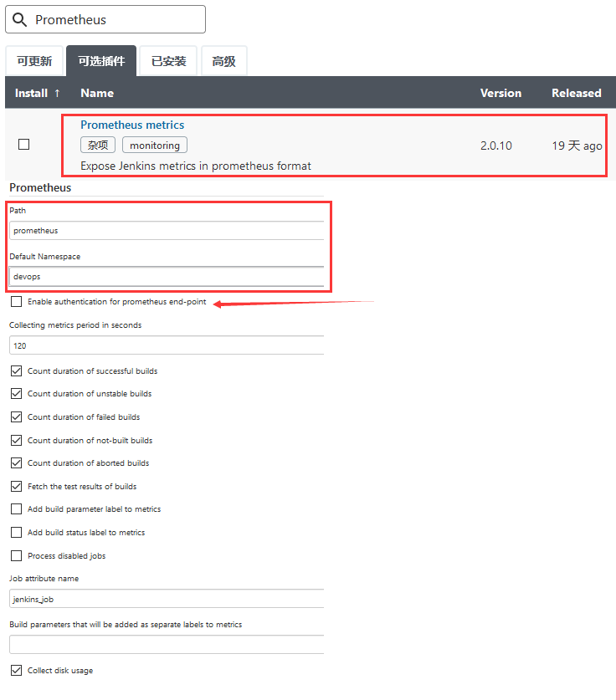Sort by the Released column header

click(576, 93)
